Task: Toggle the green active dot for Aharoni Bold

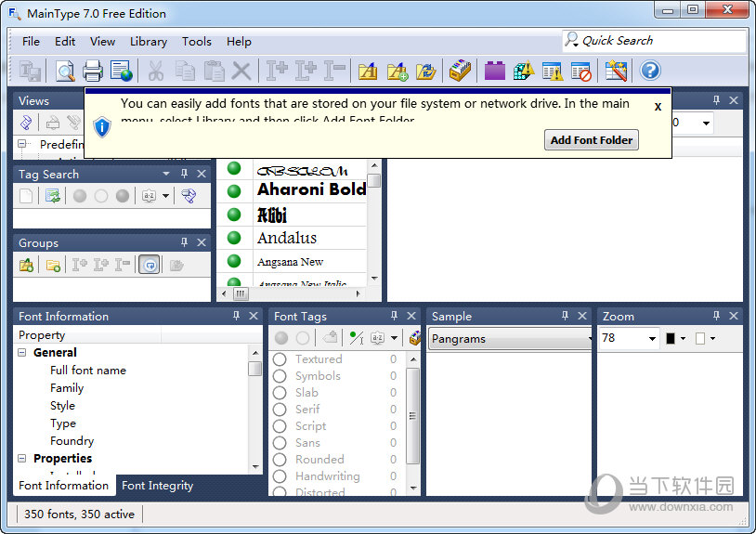Action: (234, 191)
